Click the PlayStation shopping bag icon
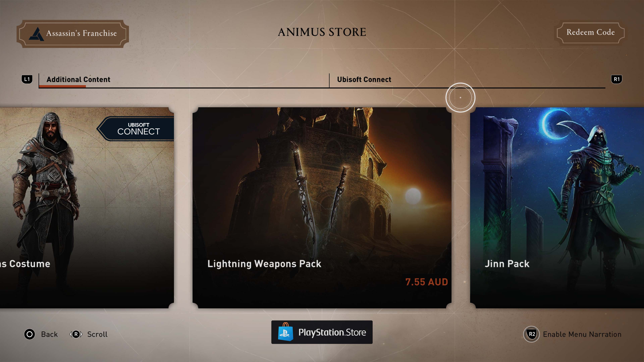The image size is (644, 362). [285, 332]
